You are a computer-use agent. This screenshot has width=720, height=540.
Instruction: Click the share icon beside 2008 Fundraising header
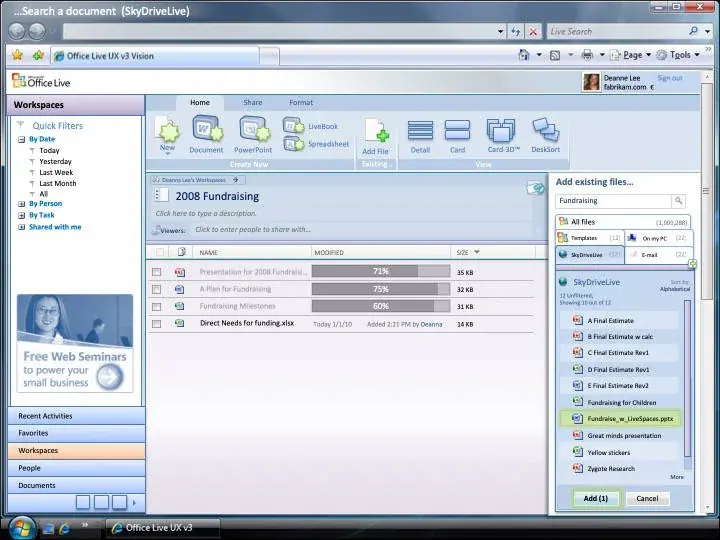(535, 188)
